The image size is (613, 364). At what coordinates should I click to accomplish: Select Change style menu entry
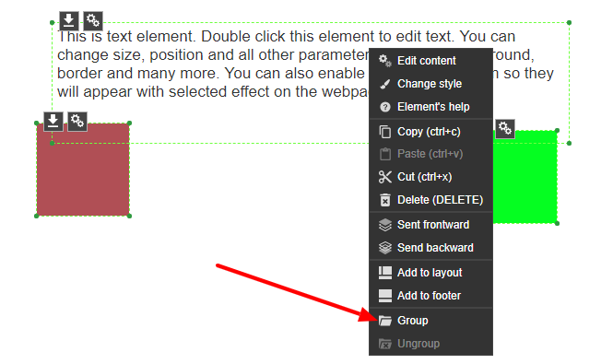pos(430,84)
